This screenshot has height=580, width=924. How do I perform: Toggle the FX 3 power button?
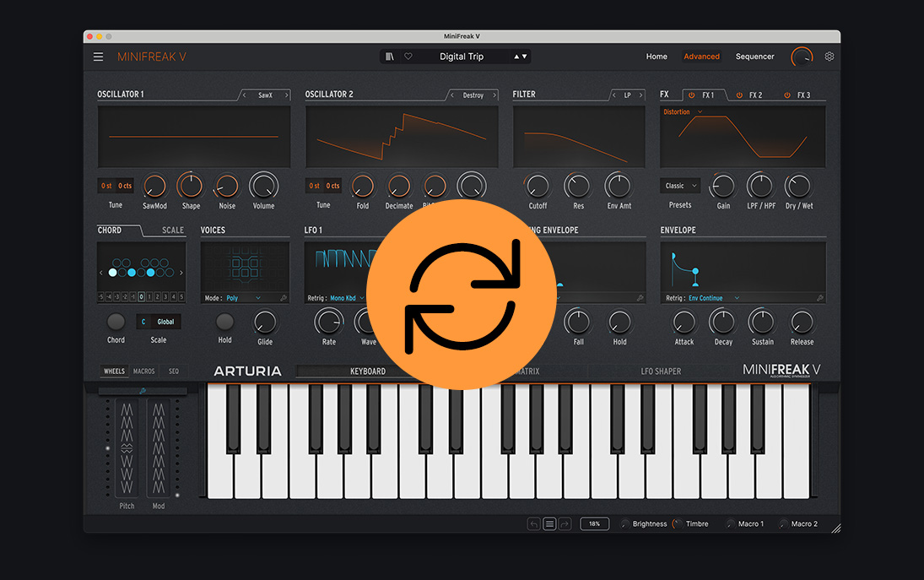click(787, 95)
